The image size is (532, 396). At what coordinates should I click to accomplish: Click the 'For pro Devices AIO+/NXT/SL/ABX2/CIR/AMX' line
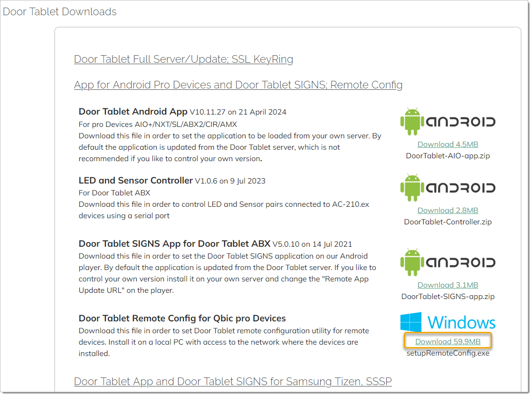[x=158, y=125]
